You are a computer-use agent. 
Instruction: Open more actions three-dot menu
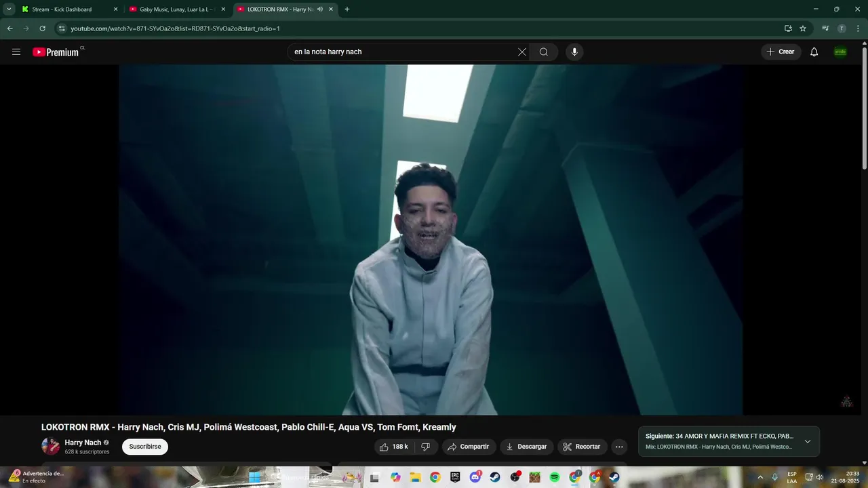pos(619,447)
